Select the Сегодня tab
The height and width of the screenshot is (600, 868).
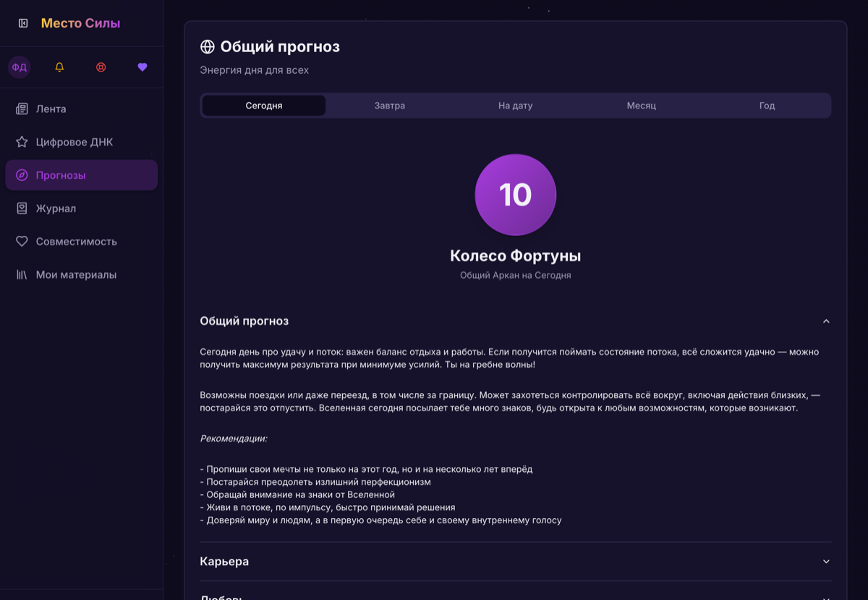[x=264, y=106]
